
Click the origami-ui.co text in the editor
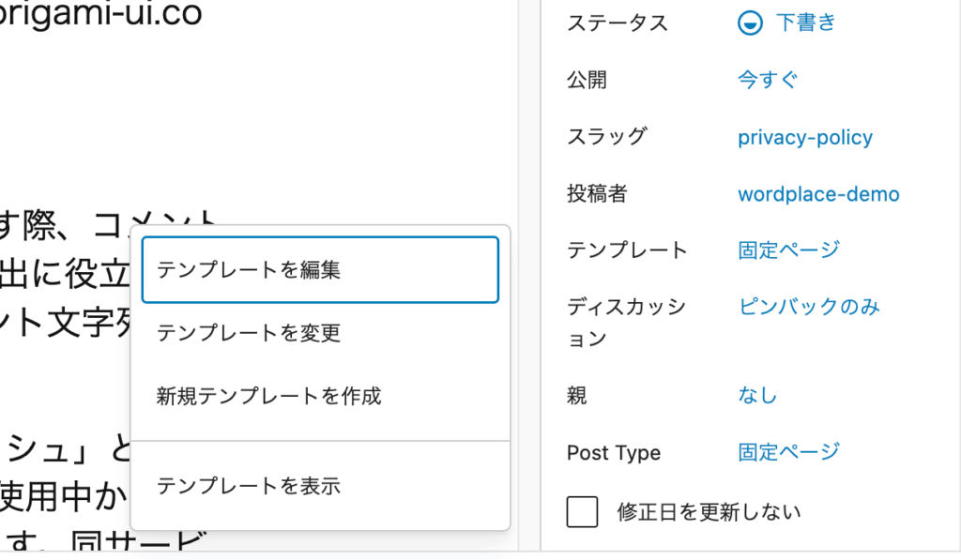point(100,14)
